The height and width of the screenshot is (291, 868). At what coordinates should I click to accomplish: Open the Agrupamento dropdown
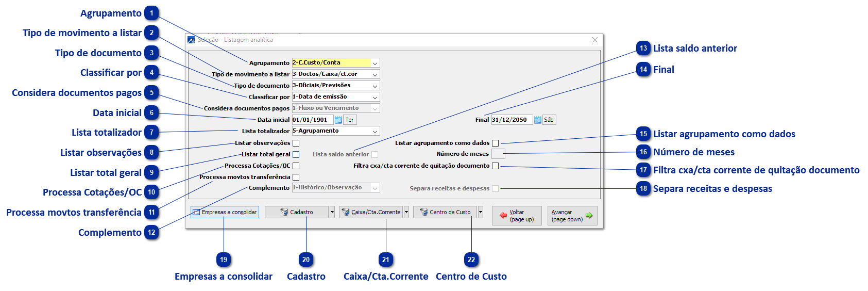click(x=375, y=63)
